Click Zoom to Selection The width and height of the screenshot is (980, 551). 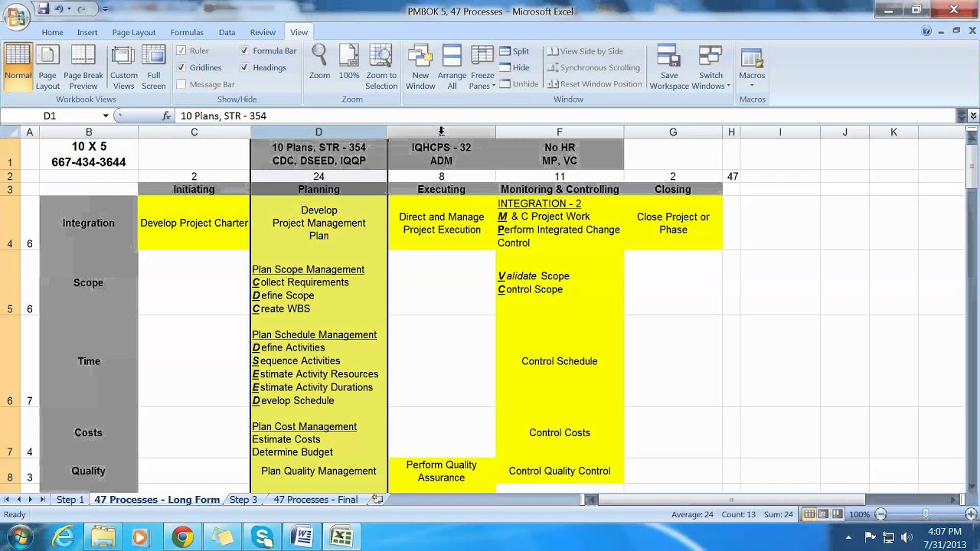(x=381, y=67)
